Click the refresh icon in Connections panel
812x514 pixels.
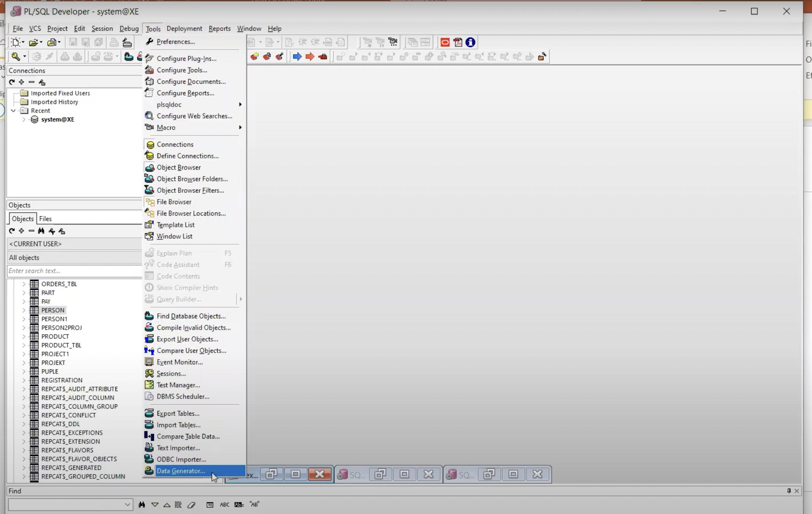(x=12, y=82)
